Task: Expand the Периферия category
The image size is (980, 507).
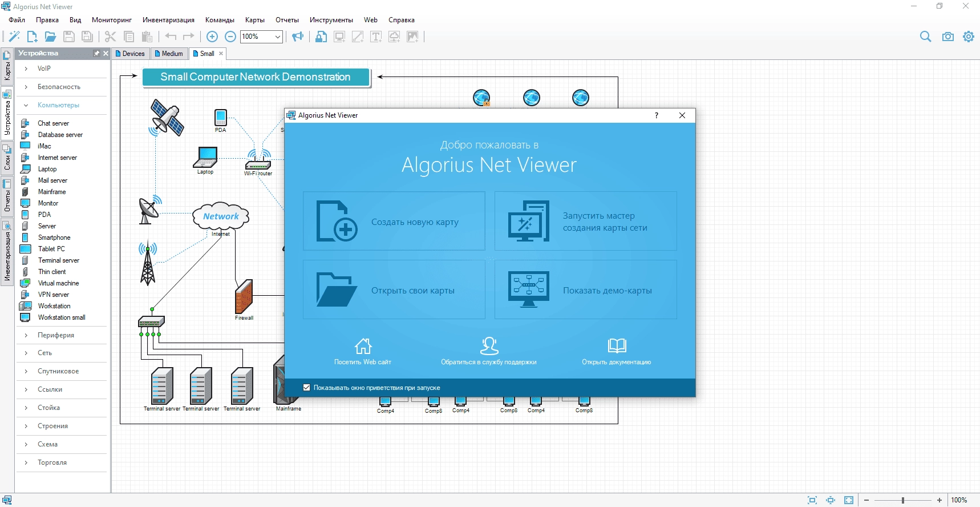Action: (26, 335)
